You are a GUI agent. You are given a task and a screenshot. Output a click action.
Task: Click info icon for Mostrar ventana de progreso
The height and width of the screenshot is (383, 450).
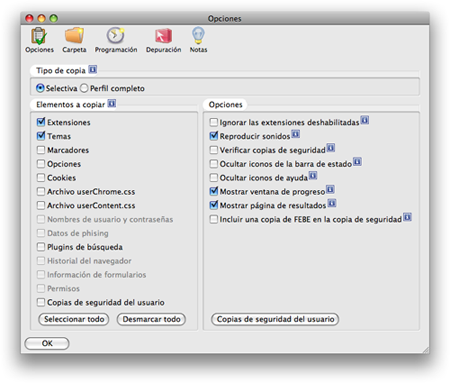(330, 190)
